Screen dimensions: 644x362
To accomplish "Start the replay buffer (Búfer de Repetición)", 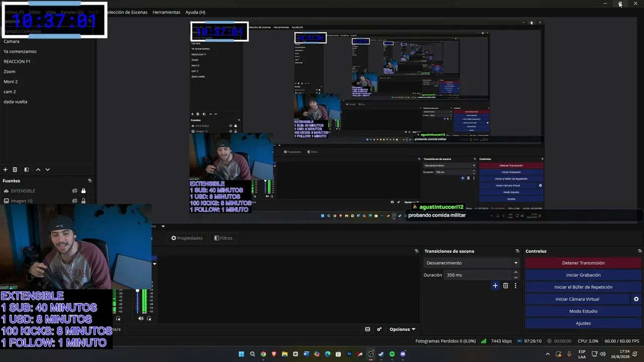I will click(583, 287).
